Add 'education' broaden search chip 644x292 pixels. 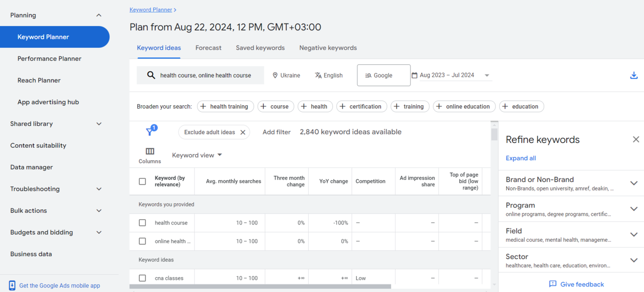[521, 107]
